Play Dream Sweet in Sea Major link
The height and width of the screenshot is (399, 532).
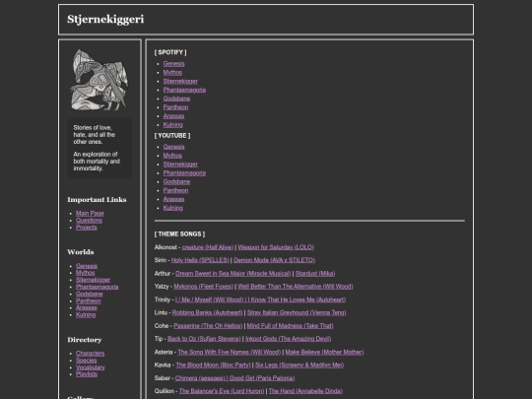point(233,274)
